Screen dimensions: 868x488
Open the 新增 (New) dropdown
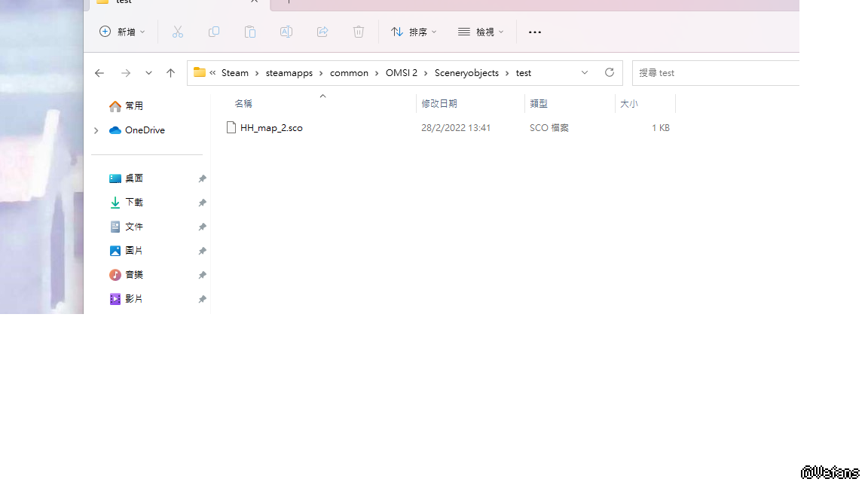pyautogui.click(x=122, y=32)
